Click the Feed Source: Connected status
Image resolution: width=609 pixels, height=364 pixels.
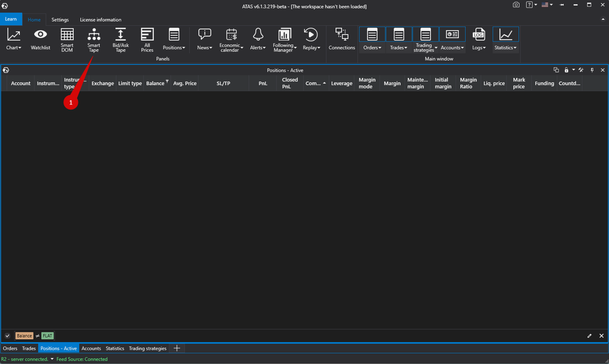coord(82,359)
